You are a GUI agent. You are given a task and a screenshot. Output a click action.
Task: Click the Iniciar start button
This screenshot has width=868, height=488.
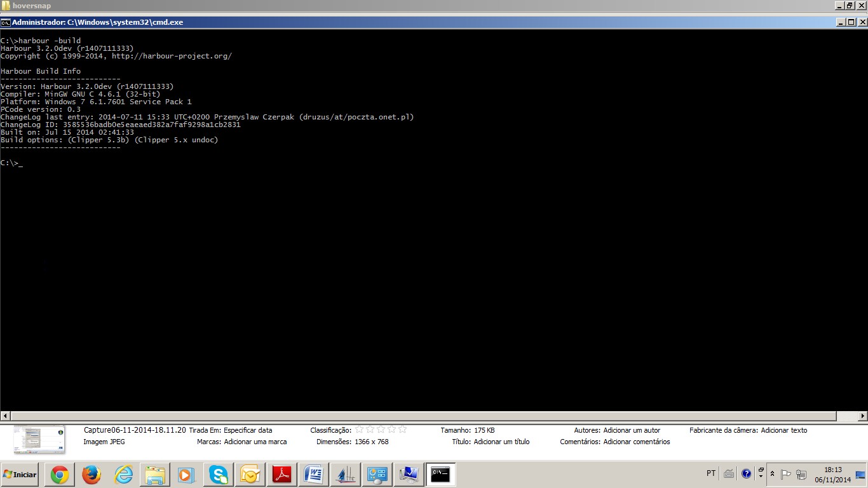click(x=20, y=475)
